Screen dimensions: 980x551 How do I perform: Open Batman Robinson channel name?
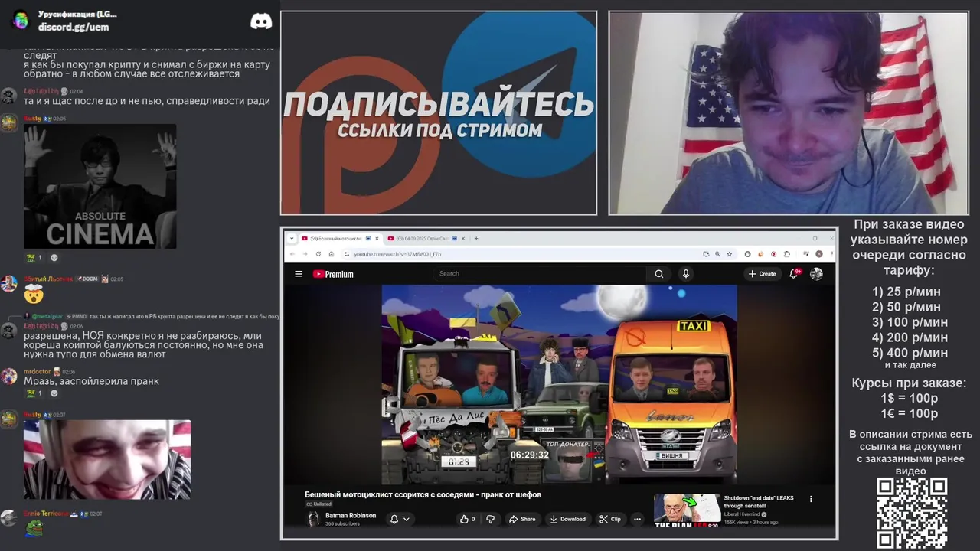pyautogui.click(x=351, y=515)
